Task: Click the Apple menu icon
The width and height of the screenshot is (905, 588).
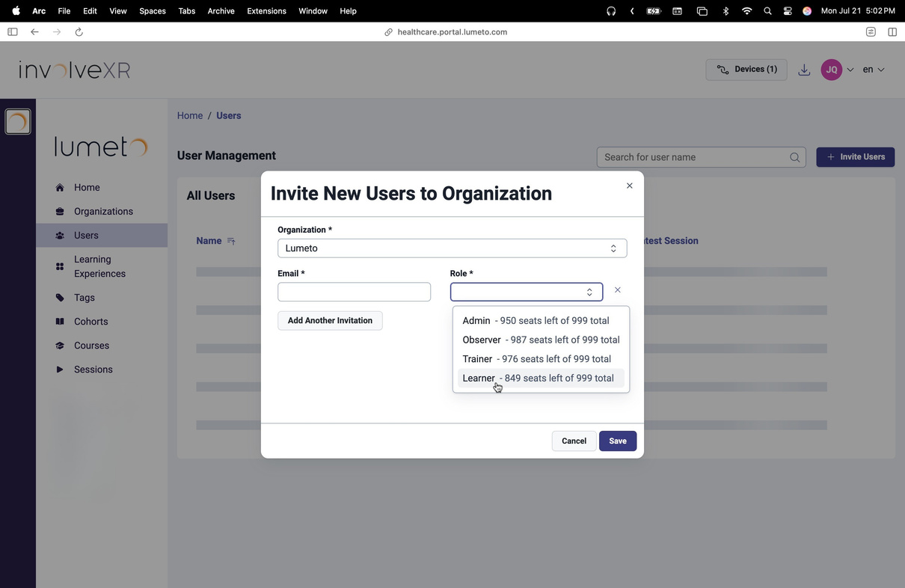Action: coord(16,11)
